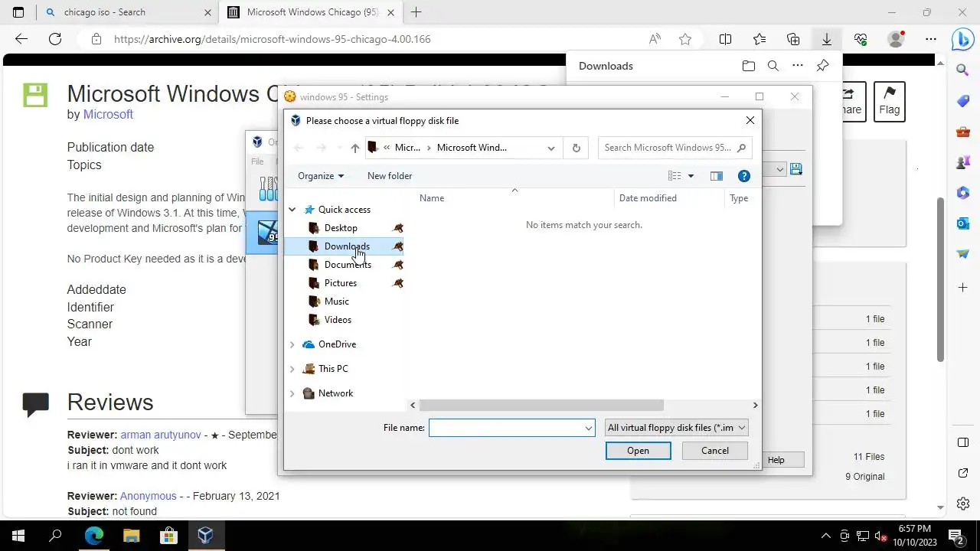980x551 pixels.
Task: Open the file dialog help icon
Action: point(743,176)
